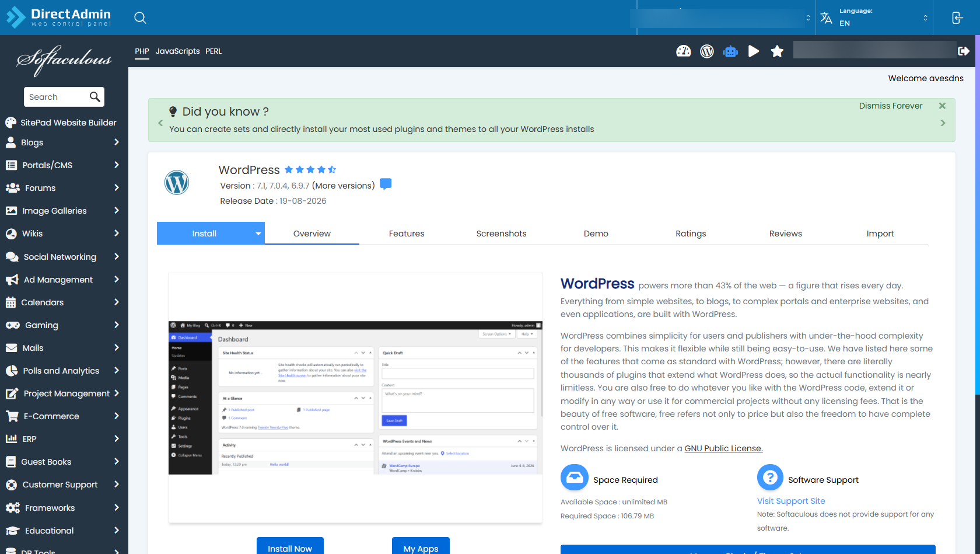Show next tip with right chevron
Screen dimensions: 980x554
[x=943, y=123]
